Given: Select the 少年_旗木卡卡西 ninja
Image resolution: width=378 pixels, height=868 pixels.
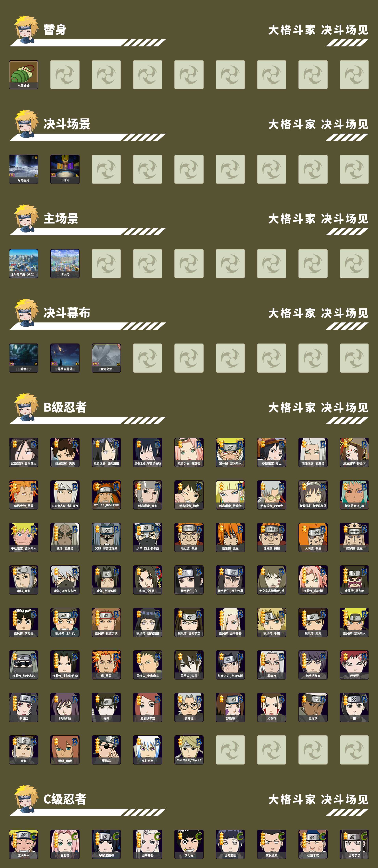Looking at the screenshot, I should pyautogui.click(x=147, y=537).
